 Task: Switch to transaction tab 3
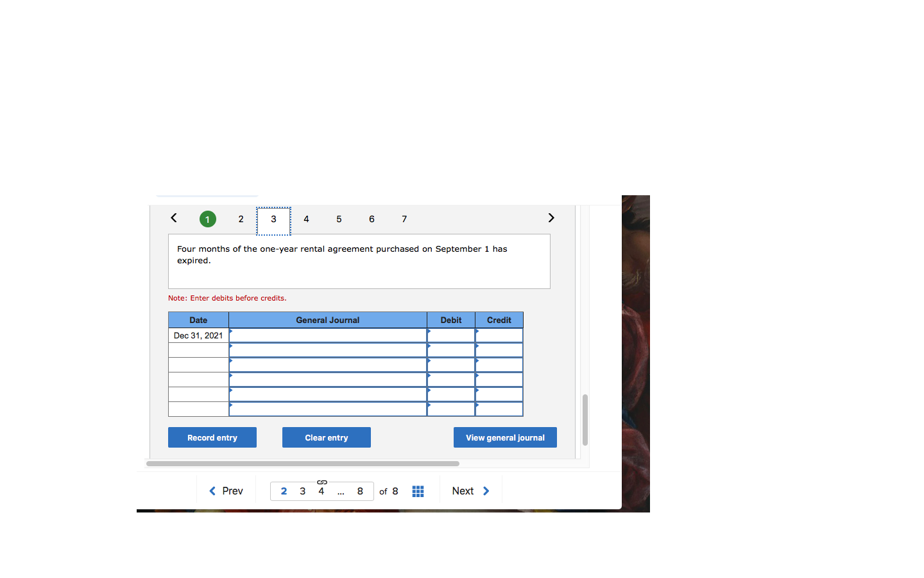(273, 220)
